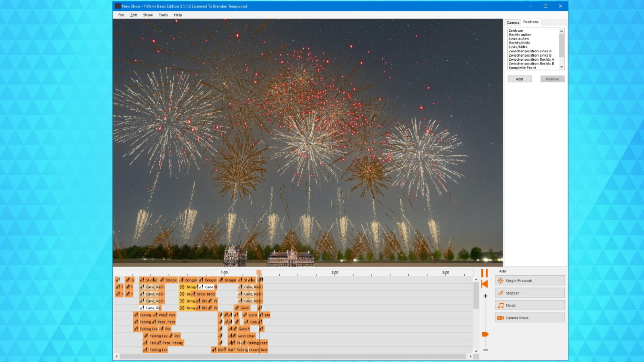This screenshot has width=644, height=362.
Task: Switch to the Camera tab
Action: 513,22
